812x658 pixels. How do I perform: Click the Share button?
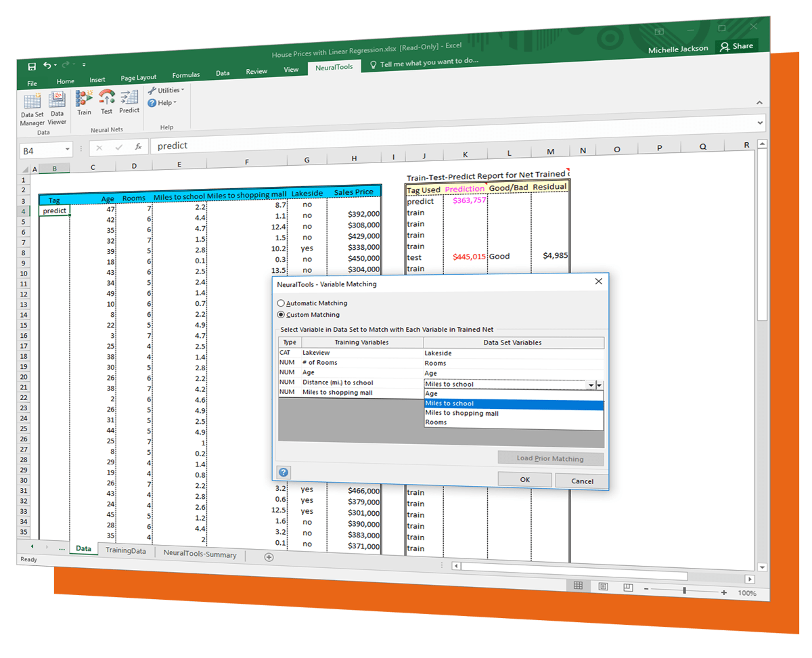[x=737, y=46]
